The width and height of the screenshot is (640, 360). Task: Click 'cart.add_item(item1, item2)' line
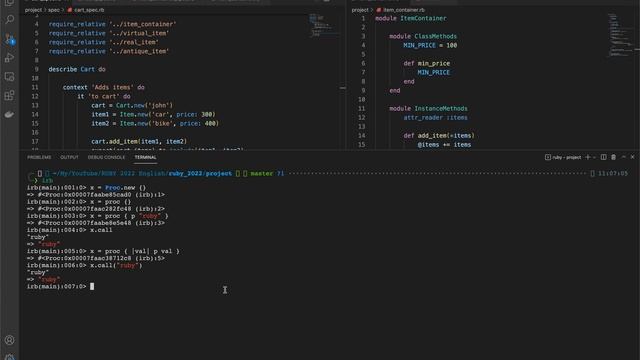point(139,141)
